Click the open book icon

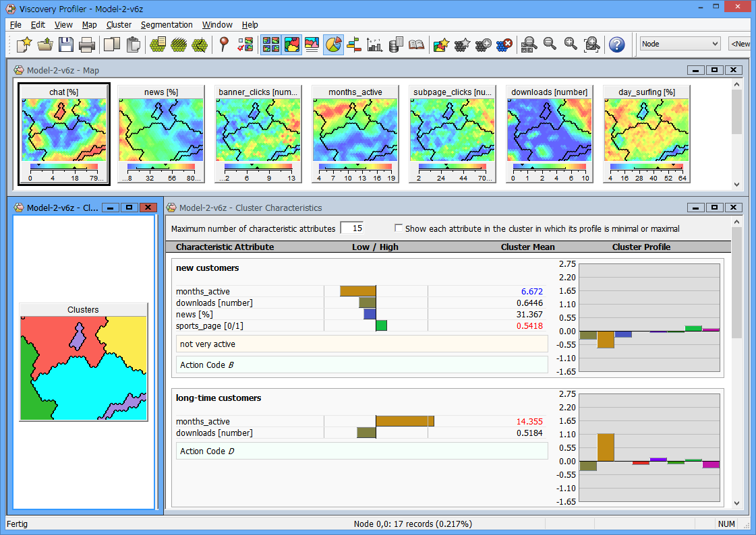[x=417, y=44]
